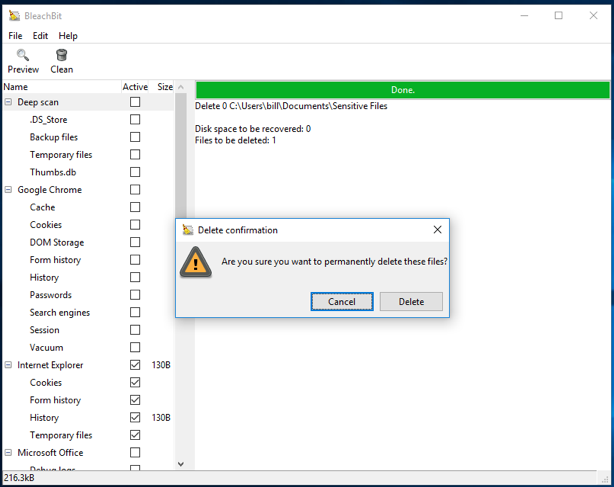The width and height of the screenshot is (614, 487).
Task: Click the warning triangle icon in dialog
Action: 195,262
